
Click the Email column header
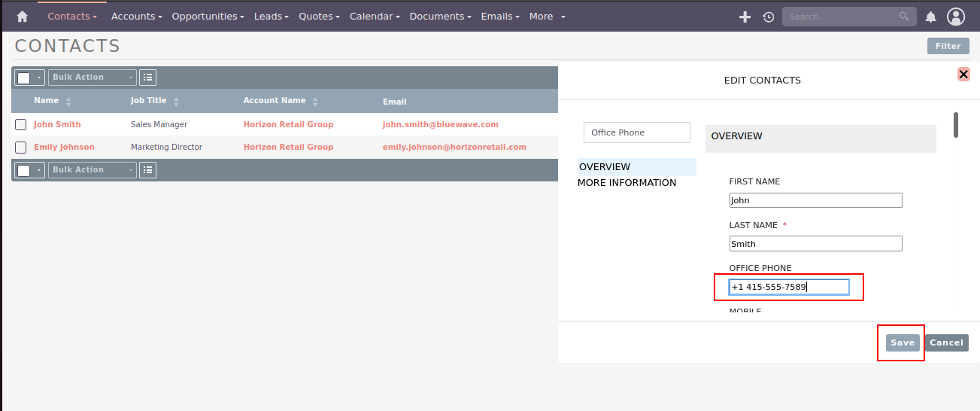tap(394, 102)
